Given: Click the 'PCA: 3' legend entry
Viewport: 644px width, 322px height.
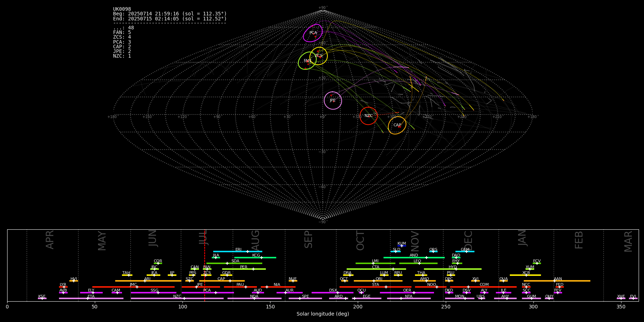Looking at the screenshot, I should pos(122,42).
